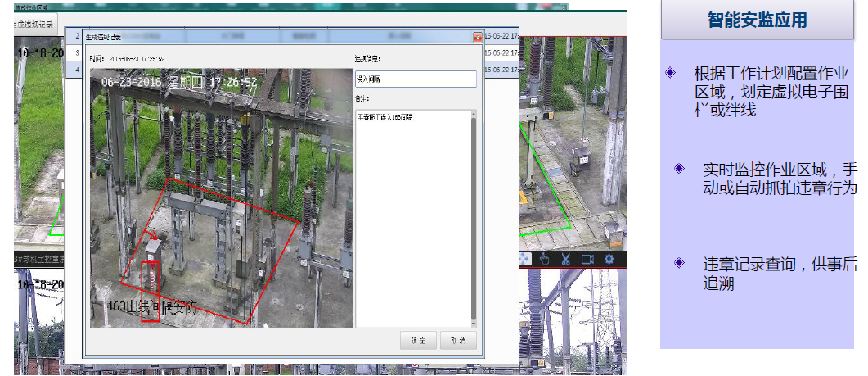868x376 pixels.
Task: Activate the hand pointer tool icon
Action: tap(544, 259)
